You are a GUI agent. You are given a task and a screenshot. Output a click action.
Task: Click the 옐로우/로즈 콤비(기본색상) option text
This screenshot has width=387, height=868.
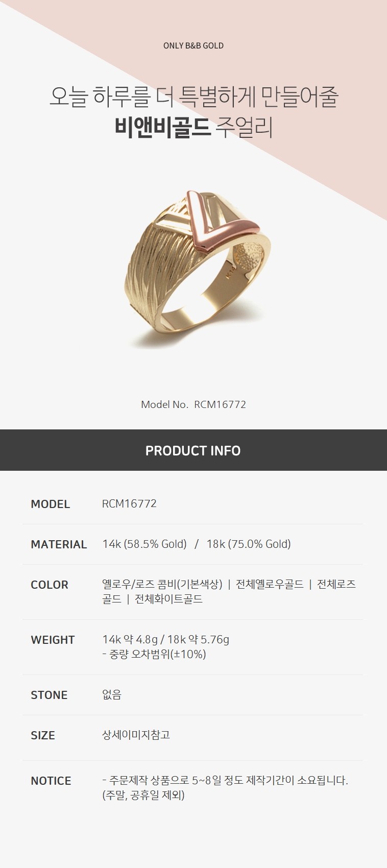162,584
